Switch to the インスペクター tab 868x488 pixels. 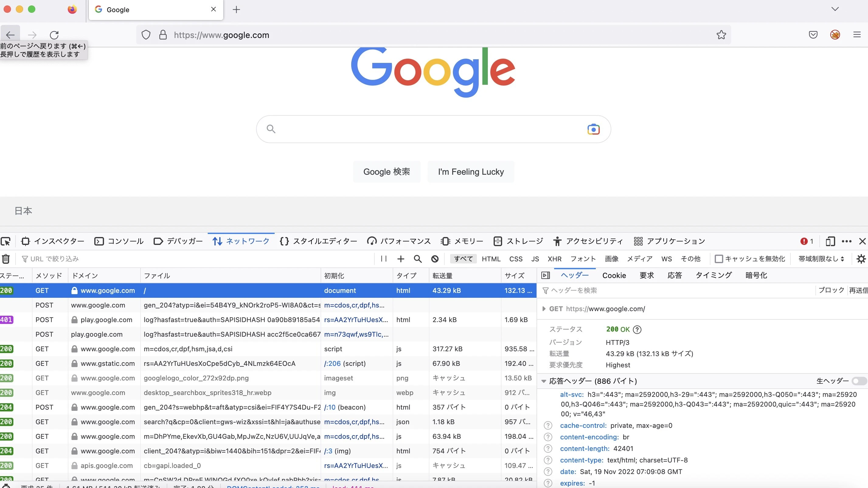53,241
